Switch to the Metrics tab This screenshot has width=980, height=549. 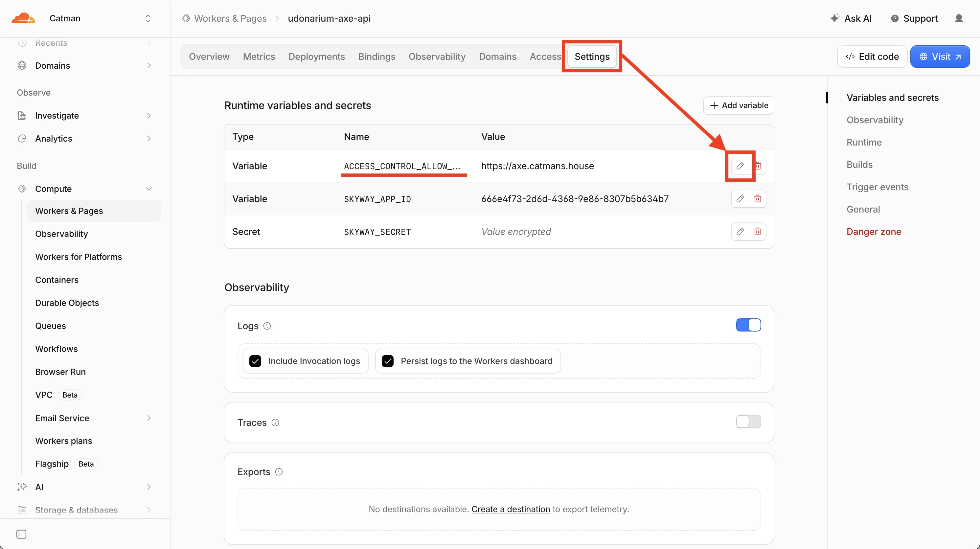pyautogui.click(x=259, y=57)
